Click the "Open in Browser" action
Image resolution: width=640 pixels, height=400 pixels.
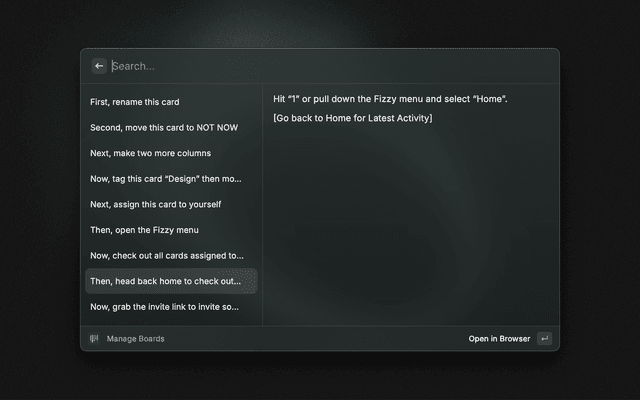pyautogui.click(x=499, y=339)
